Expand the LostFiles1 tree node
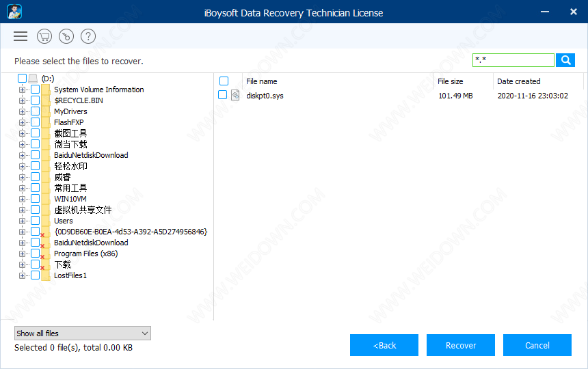The image size is (588, 369). [x=22, y=275]
